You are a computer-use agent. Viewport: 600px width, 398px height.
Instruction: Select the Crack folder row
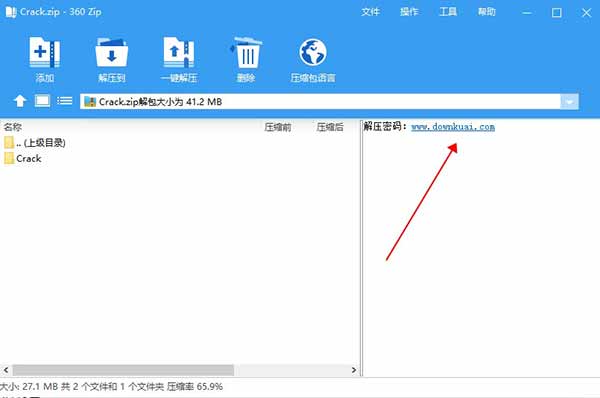pyautogui.click(x=180, y=158)
